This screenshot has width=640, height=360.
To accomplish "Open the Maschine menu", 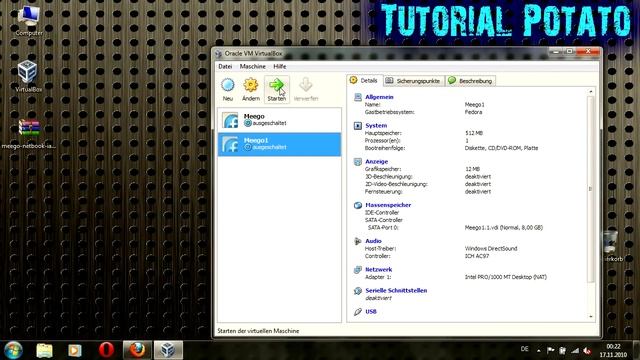I will [253, 67].
